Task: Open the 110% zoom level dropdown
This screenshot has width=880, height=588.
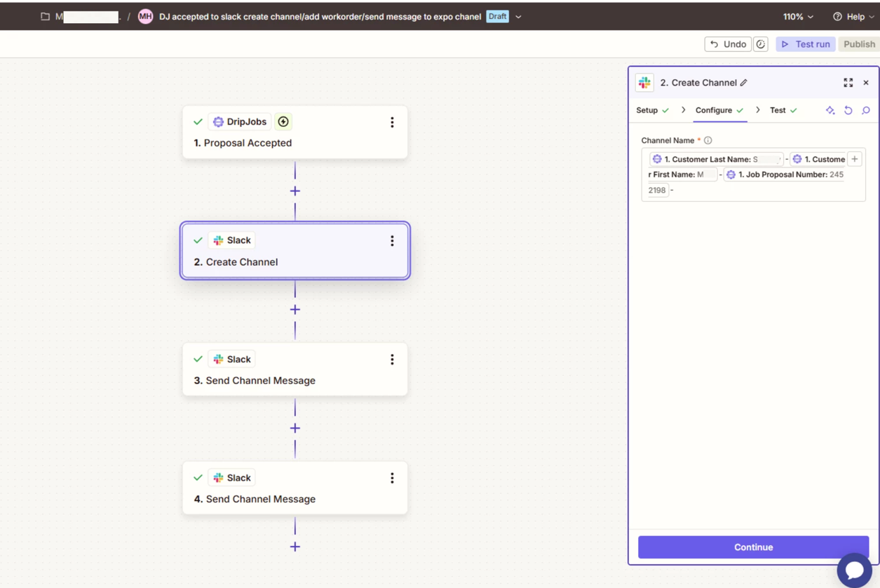Action: (x=798, y=17)
